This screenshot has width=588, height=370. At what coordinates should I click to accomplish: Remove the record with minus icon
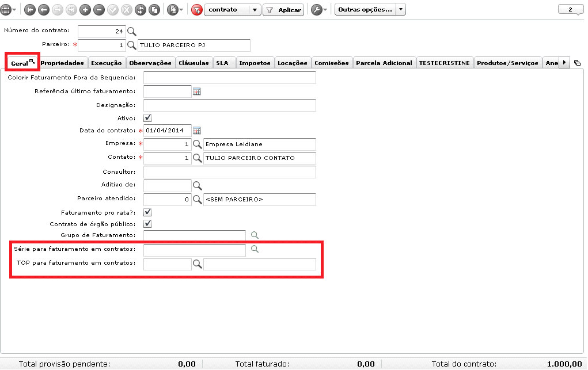(x=99, y=10)
